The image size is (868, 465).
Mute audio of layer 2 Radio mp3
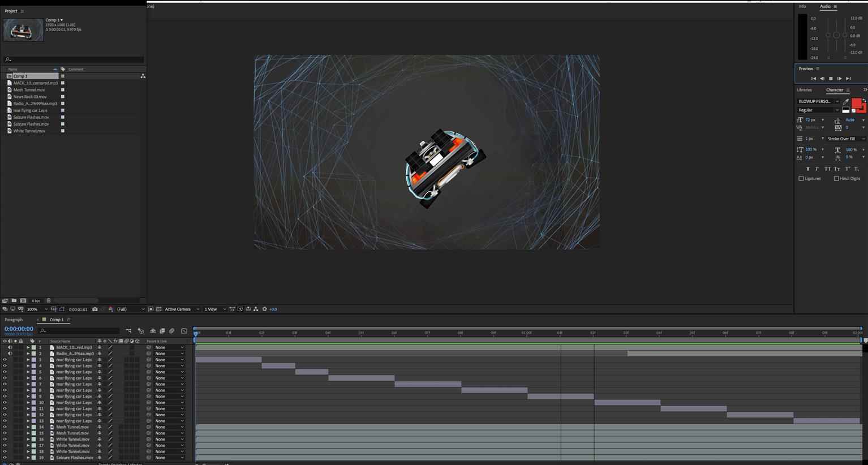pos(10,354)
